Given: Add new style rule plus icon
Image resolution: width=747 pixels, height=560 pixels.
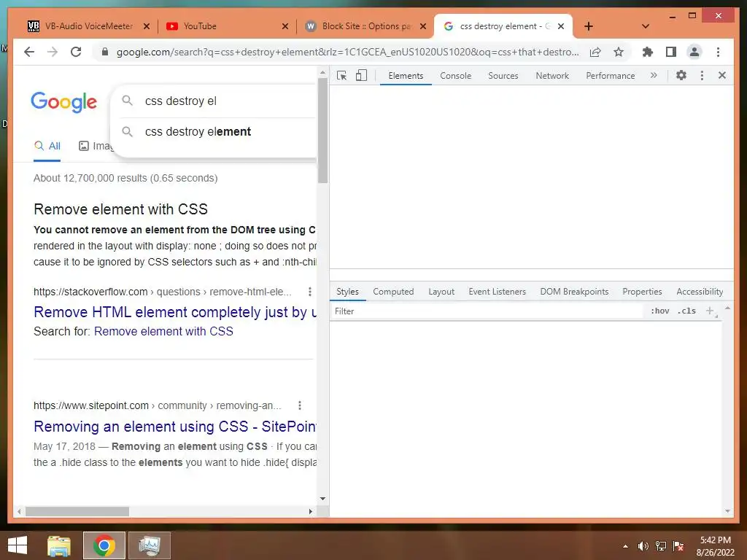Looking at the screenshot, I should [x=710, y=311].
